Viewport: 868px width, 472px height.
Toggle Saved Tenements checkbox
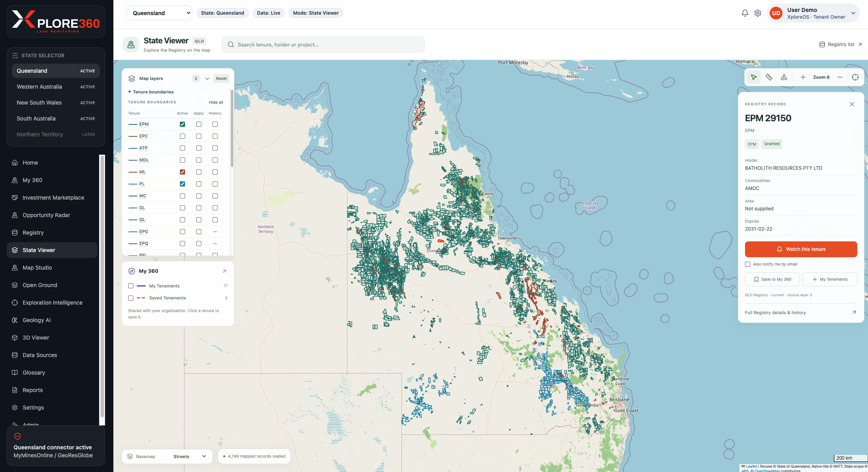pos(131,298)
